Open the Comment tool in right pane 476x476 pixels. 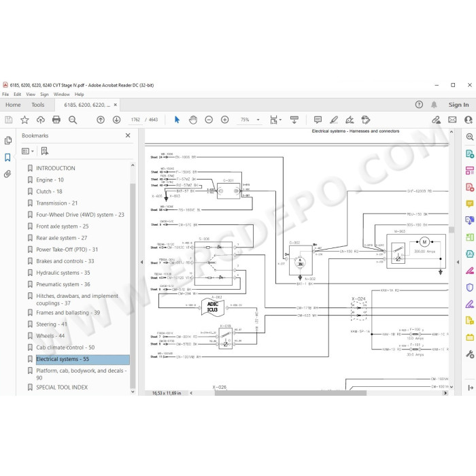tap(470, 204)
